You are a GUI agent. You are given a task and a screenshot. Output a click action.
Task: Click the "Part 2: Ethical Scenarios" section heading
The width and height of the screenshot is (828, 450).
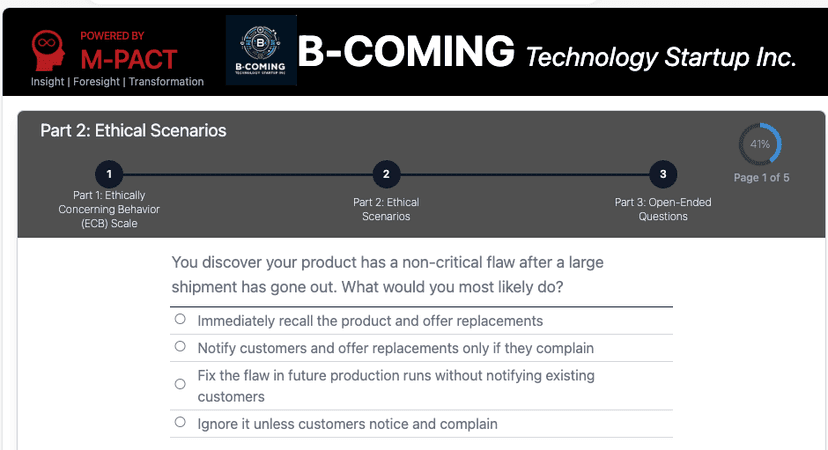click(133, 131)
